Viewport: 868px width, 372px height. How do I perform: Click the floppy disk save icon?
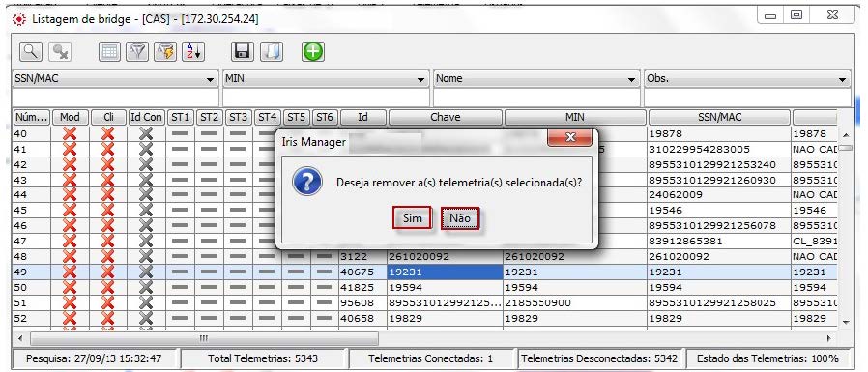[x=243, y=51]
